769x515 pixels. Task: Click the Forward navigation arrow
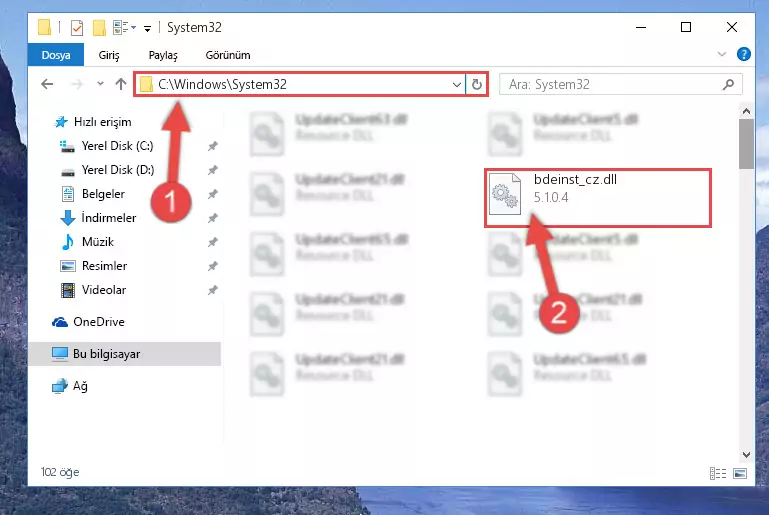click(77, 84)
